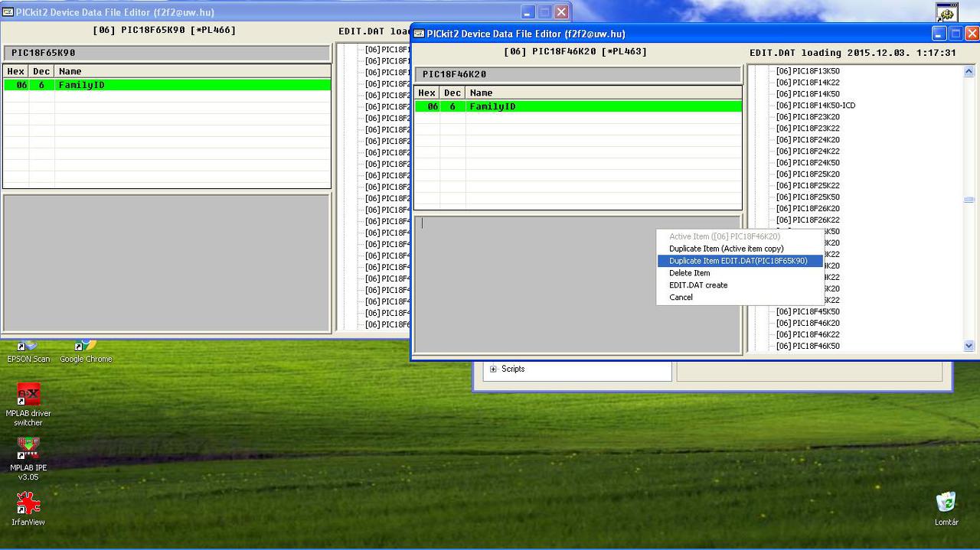Viewport: 980px width, 550px height.
Task: Select [06] PIC18F25K22 in device tree
Action: click(808, 186)
